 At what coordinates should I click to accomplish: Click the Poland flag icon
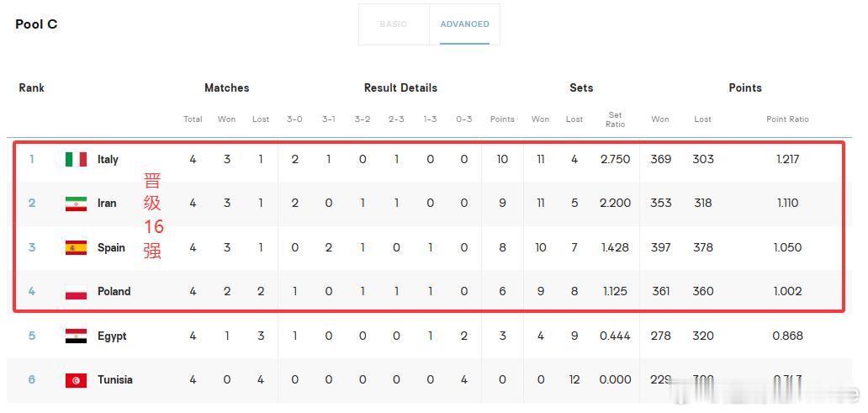coord(76,292)
